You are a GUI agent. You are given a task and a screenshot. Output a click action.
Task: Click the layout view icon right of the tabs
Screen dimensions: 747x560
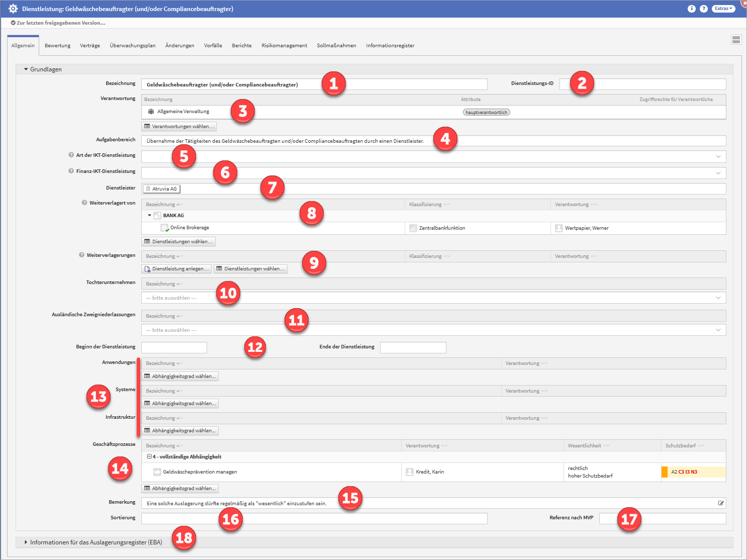tap(736, 40)
